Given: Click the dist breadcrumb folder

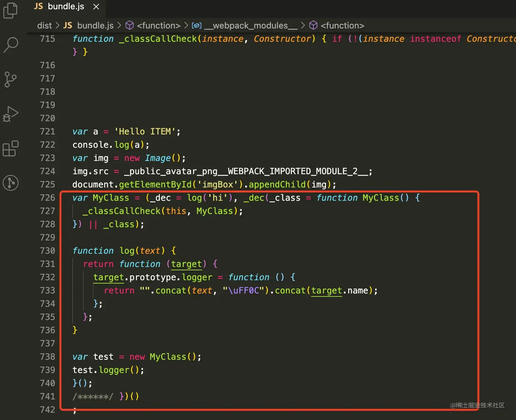Looking at the screenshot, I should (x=44, y=26).
